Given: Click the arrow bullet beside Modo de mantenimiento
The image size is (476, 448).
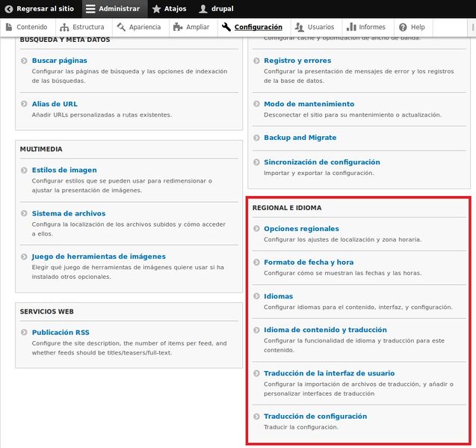Looking at the screenshot, I should point(256,104).
